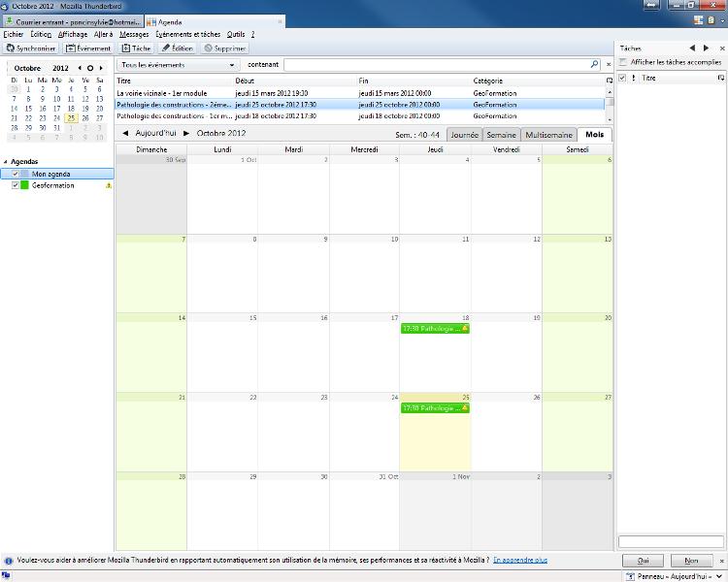Switch to the Journée view tab
Viewport: 728px width, 582px height.
(x=464, y=135)
